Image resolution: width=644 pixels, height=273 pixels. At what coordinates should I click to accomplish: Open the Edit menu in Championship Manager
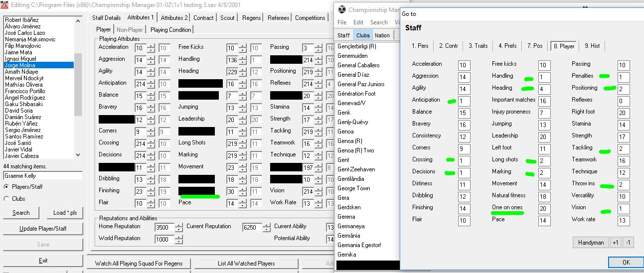358,22
